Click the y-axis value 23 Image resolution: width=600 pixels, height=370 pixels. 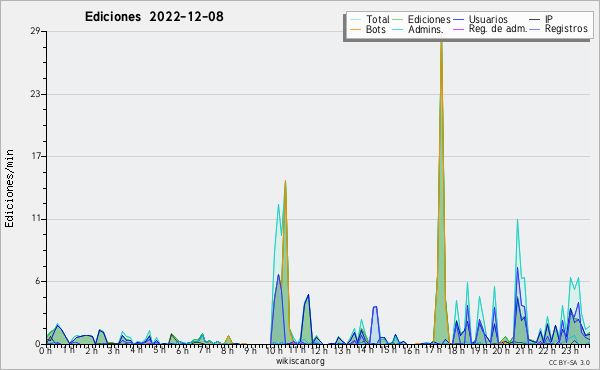pyautogui.click(x=35, y=94)
